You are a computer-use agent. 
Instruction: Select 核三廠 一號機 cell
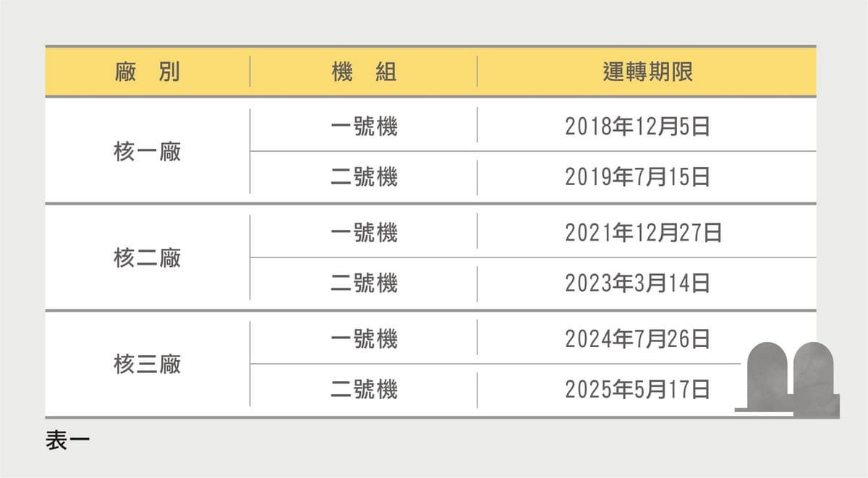pyautogui.click(x=364, y=338)
